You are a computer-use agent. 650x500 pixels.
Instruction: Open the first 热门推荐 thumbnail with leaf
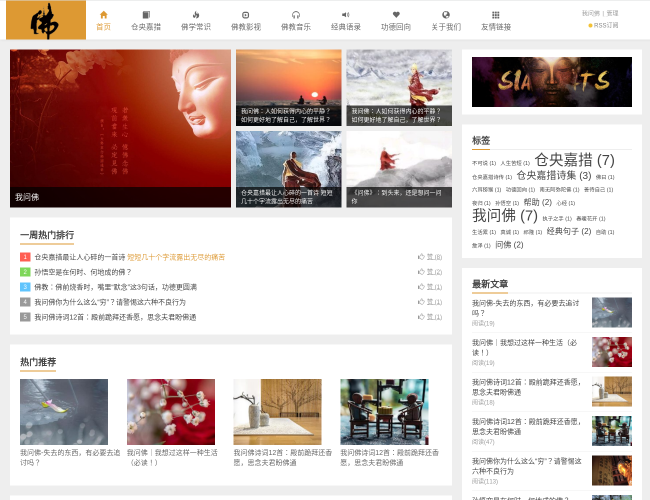click(64, 411)
